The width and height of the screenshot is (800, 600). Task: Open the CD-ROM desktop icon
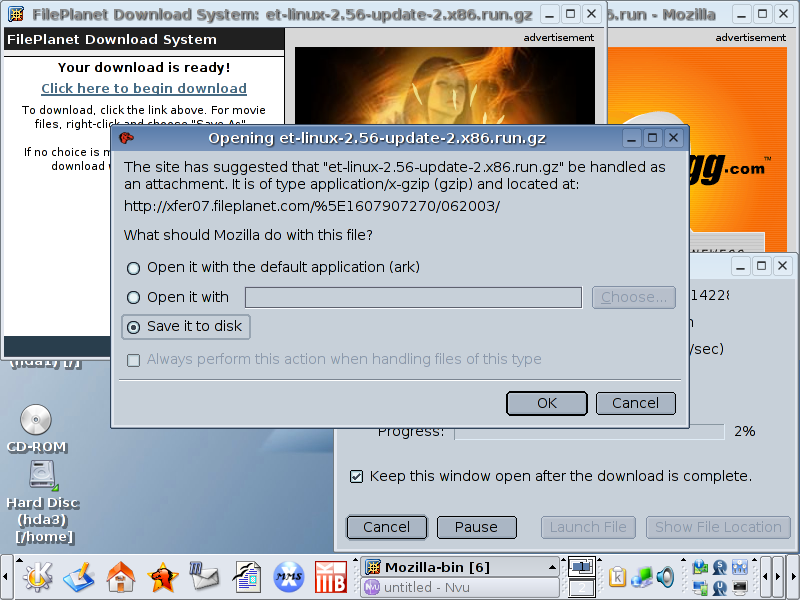(x=36, y=429)
